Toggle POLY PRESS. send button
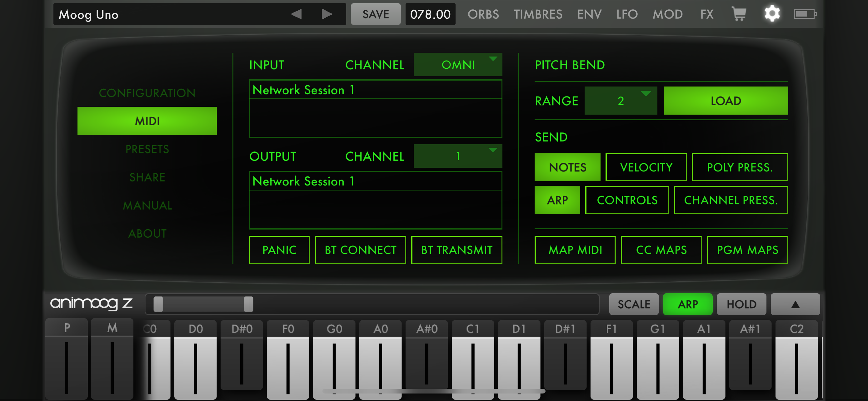This screenshot has height=401, width=868. click(x=740, y=167)
